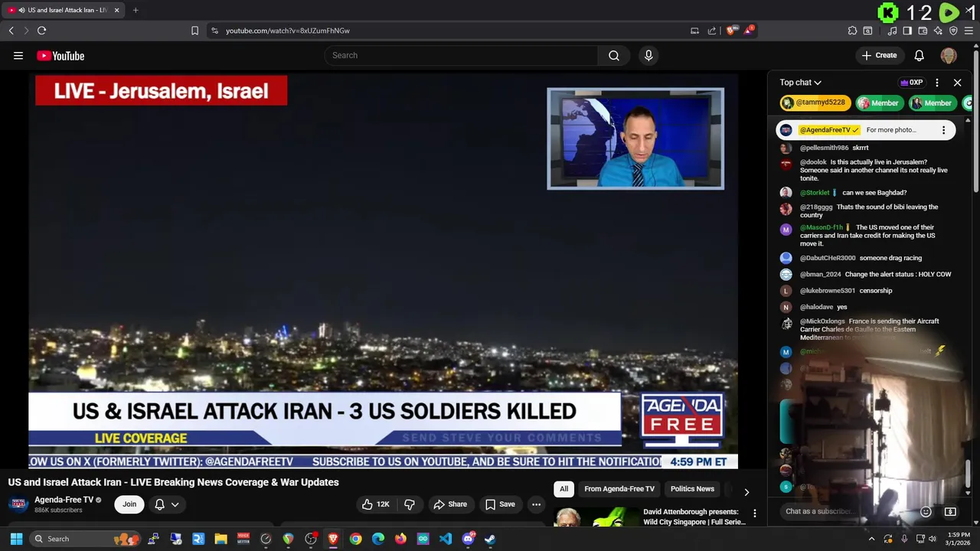This screenshot has width=980, height=551.
Task: Open browser extensions puzzle icon
Action: point(852,31)
